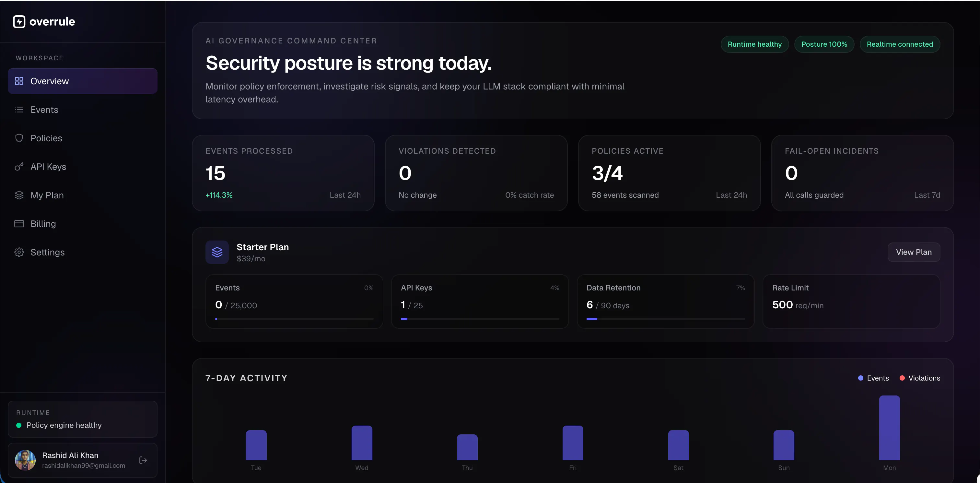This screenshot has height=483, width=980.
Task: Click the Events list icon in sidebar
Action: 19,110
